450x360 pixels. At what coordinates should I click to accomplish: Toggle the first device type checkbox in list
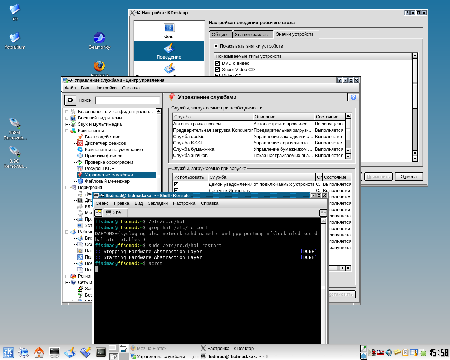pos(217,63)
